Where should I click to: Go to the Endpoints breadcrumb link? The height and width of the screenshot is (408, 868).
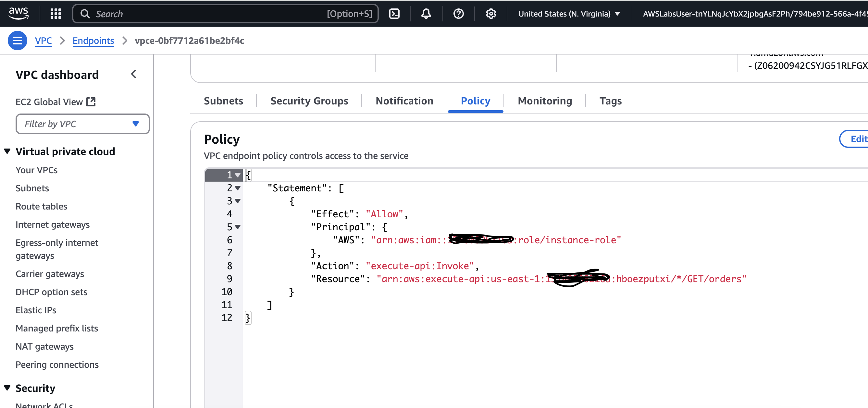[x=93, y=41]
